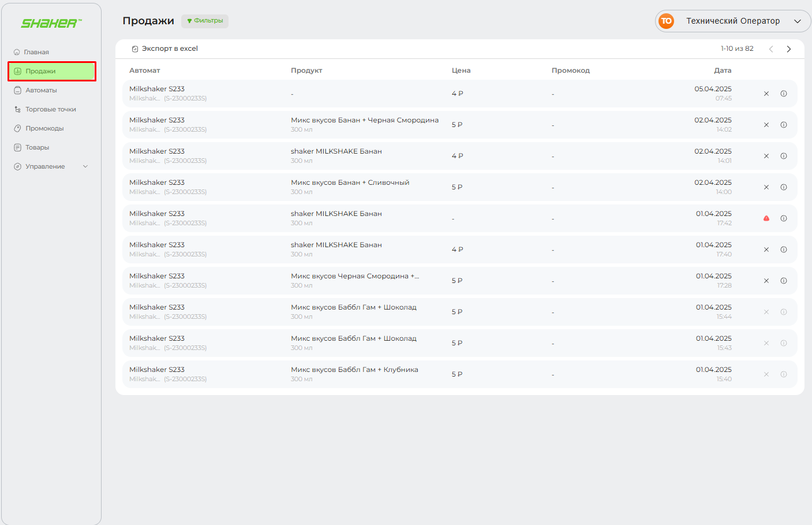This screenshot has height=525, width=812.
Task: Go to previous page of sales
Action: [x=771, y=49]
